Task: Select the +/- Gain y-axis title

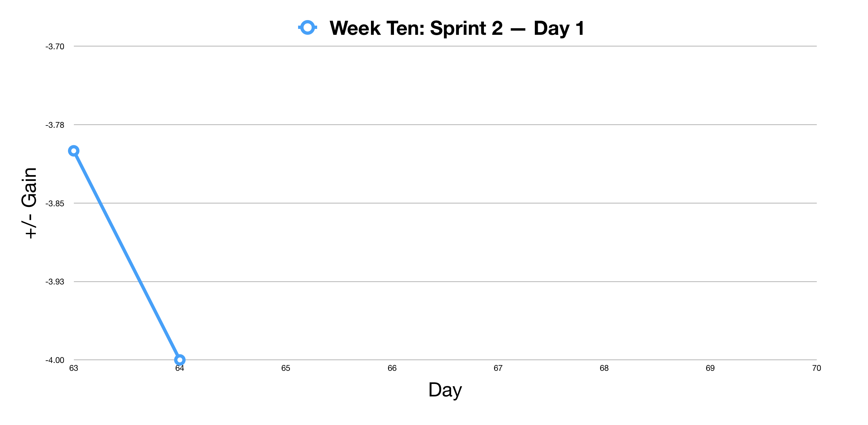Action: (29, 203)
